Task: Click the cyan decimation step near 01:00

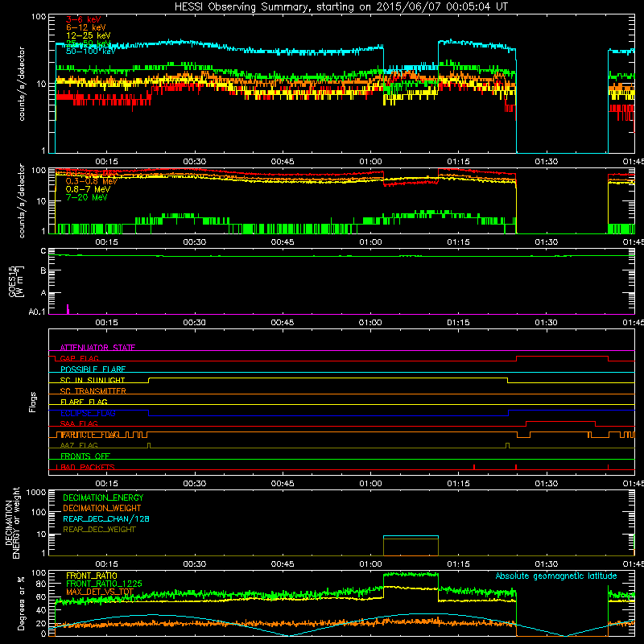Action: click(411, 536)
